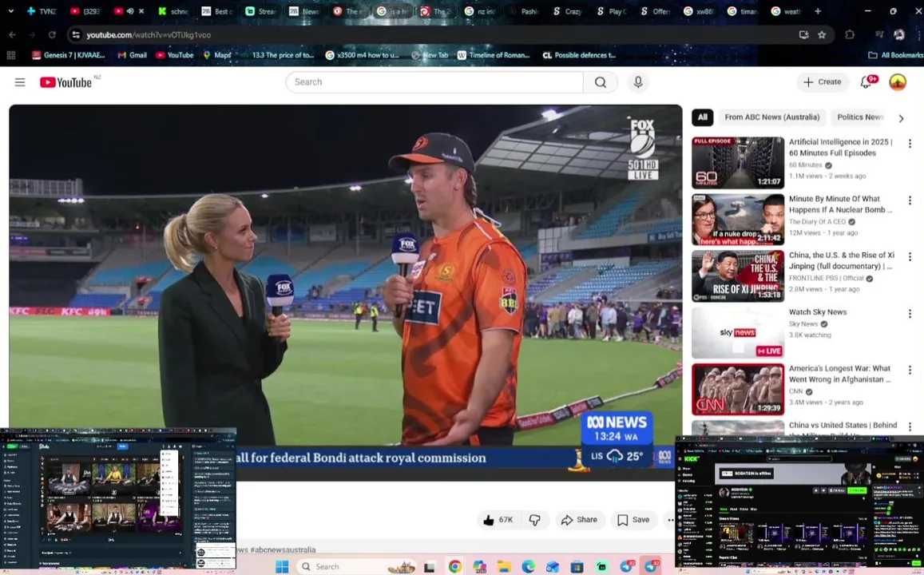Screen dimensions: 924x575
Task: Select the Politics News chip
Action: coord(860,117)
